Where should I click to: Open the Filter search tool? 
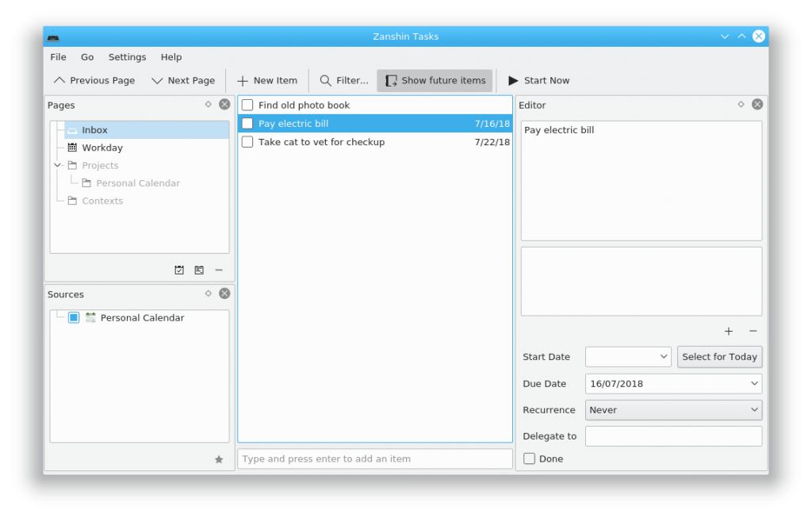click(x=344, y=80)
